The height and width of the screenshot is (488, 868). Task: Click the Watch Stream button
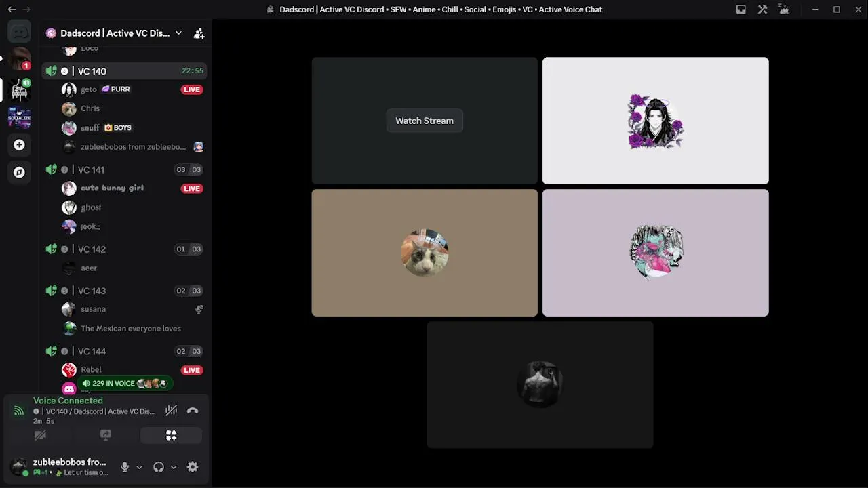pyautogui.click(x=425, y=121)
